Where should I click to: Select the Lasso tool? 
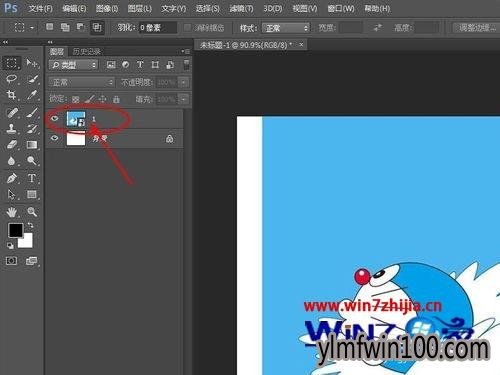[x=12, y=79]
